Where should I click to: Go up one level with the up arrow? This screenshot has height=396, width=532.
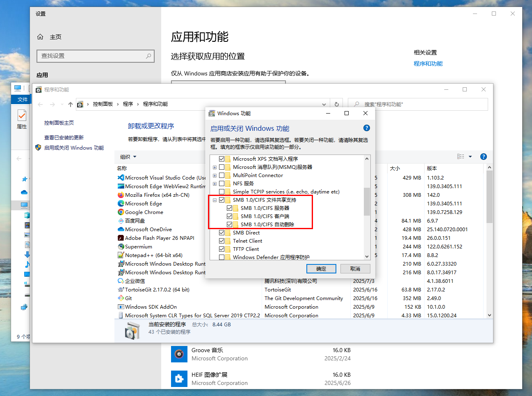71,104
